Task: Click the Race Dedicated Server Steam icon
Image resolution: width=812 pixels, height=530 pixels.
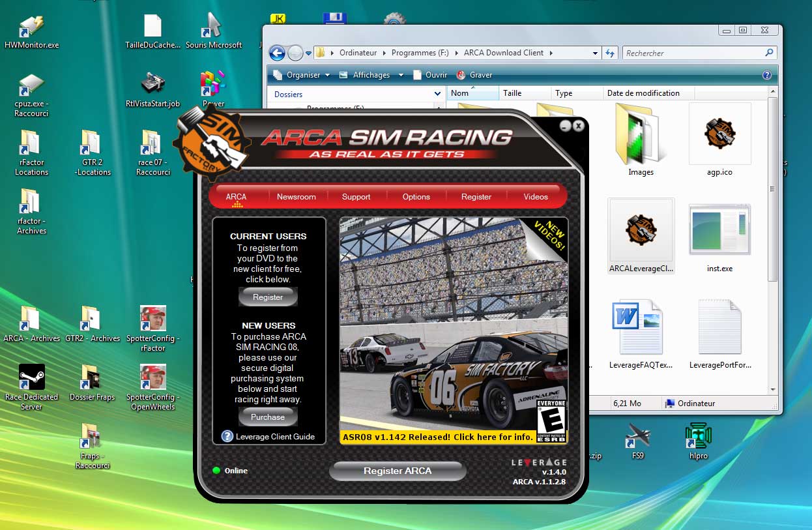Action: point(31,387)
